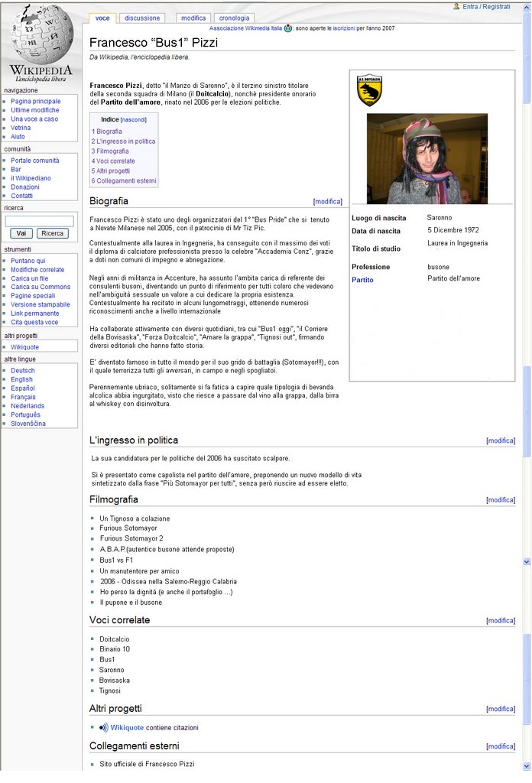This screenshot has height=783, width=532.
Task: Edit the Filmografia section via [modifica]
Action: click(501, 500)
